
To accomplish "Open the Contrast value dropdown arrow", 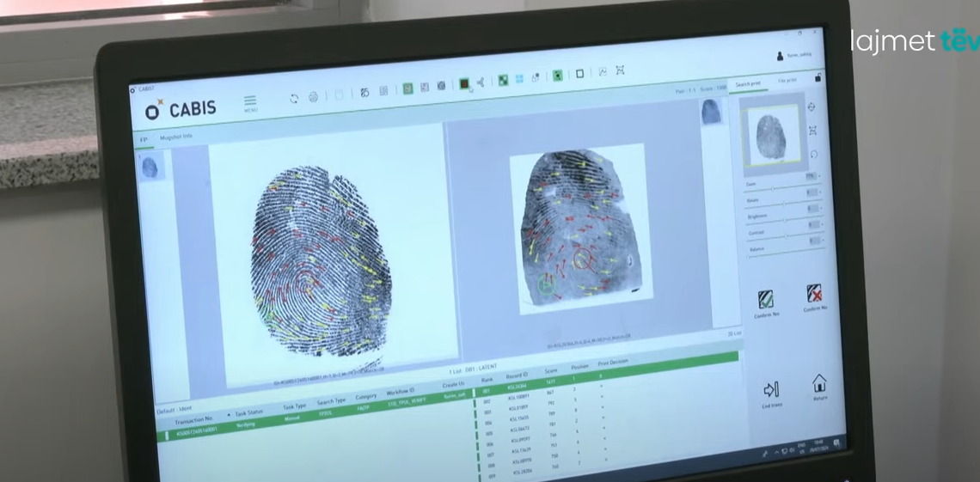I will [824, 225].
